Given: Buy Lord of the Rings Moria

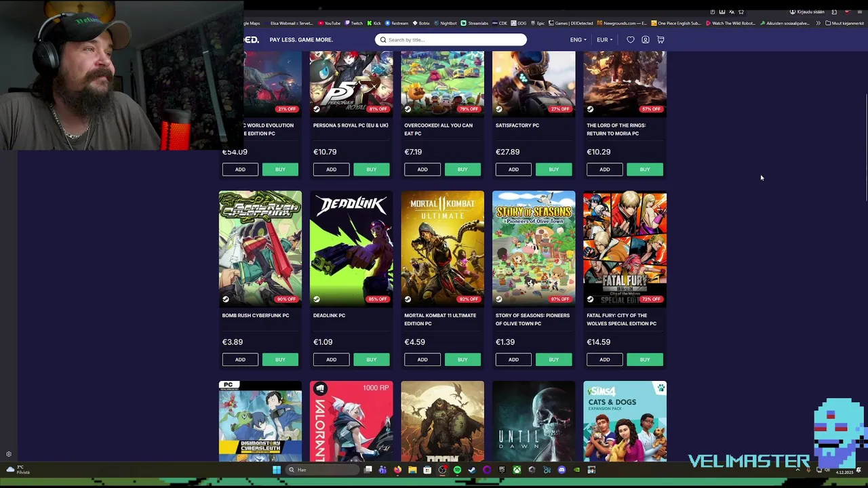Looking at the screenshot, I should [x=645, y=169].
